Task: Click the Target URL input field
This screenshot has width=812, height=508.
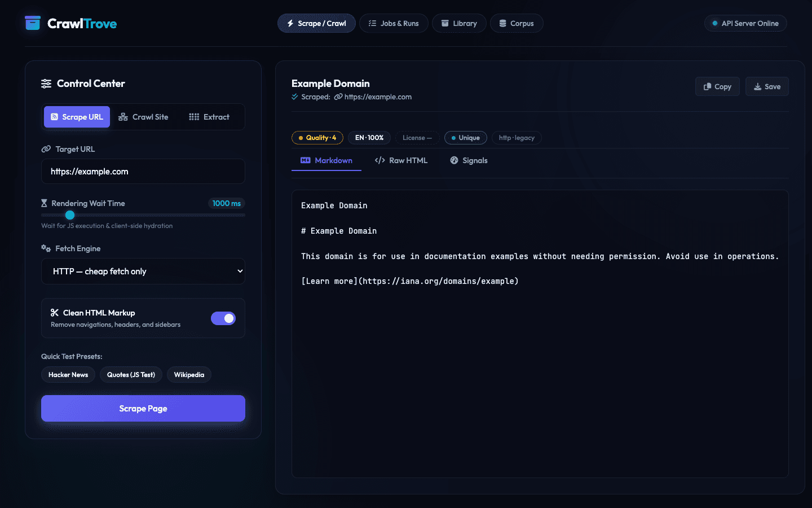Action: 143,171
